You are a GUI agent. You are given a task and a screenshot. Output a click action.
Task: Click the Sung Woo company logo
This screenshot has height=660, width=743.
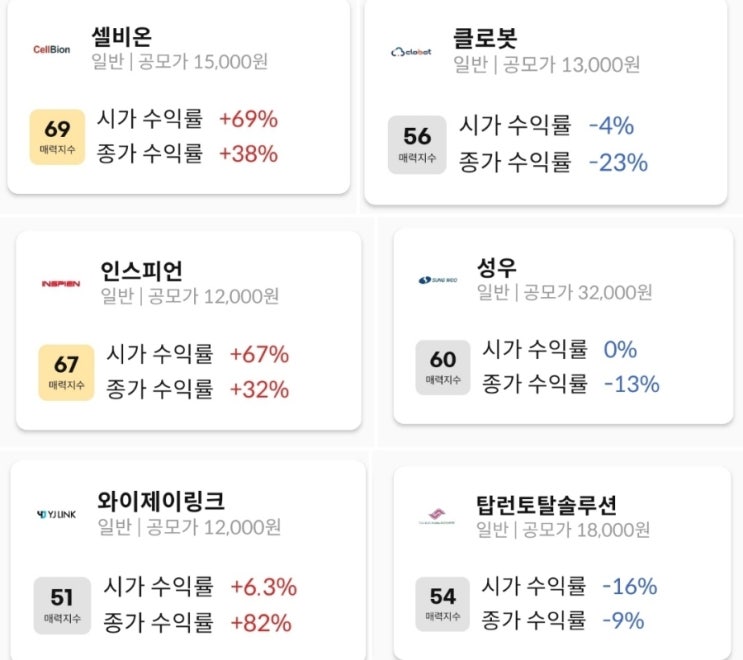coord(437,280)
